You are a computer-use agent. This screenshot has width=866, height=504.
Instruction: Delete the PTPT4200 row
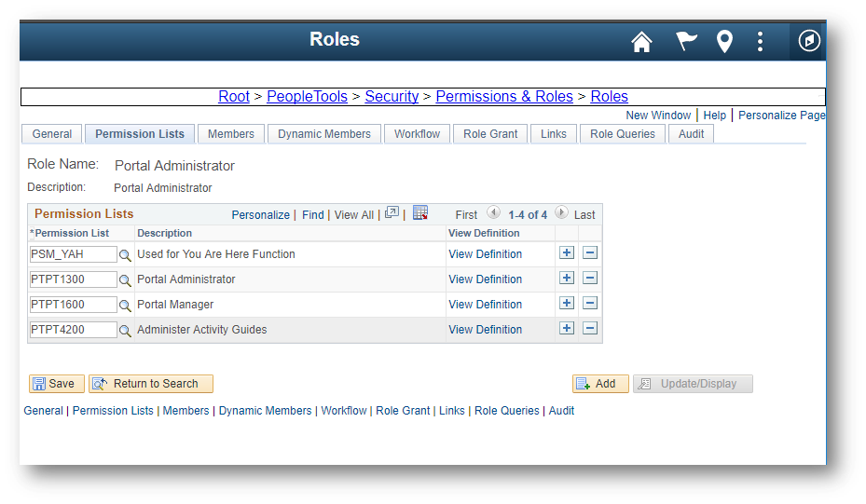click(590, 329)
